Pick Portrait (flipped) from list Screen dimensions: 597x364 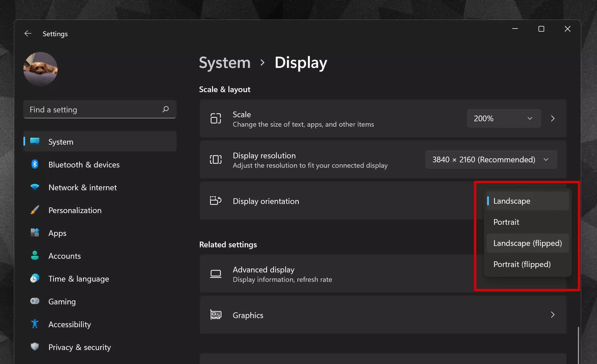coord(522,264)
